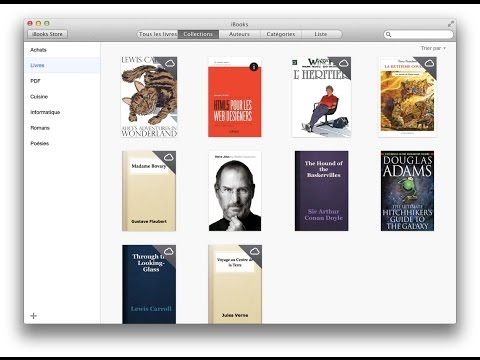Image resolution: width=480 pixels, height=360 pixels.
Task: Download Voyage au Centre de la Terre cloud icon
Action: [x=255, y=251]
